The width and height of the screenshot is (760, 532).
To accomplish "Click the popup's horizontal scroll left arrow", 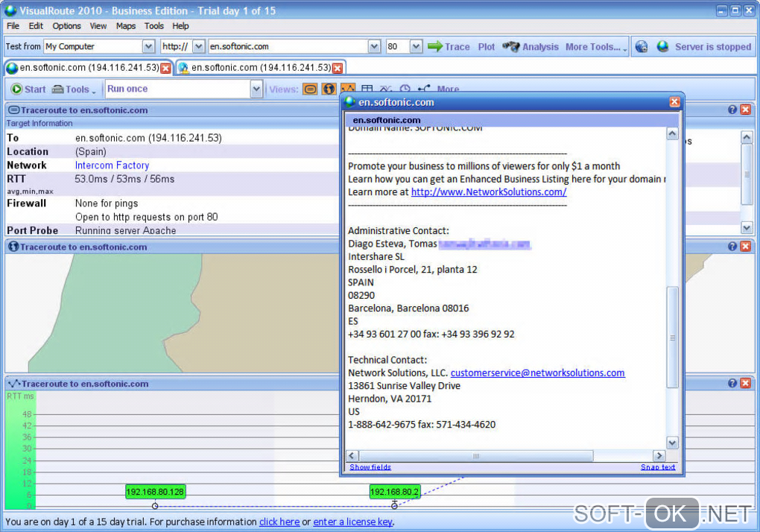I will pyautogui.click(x=352, y=456).
